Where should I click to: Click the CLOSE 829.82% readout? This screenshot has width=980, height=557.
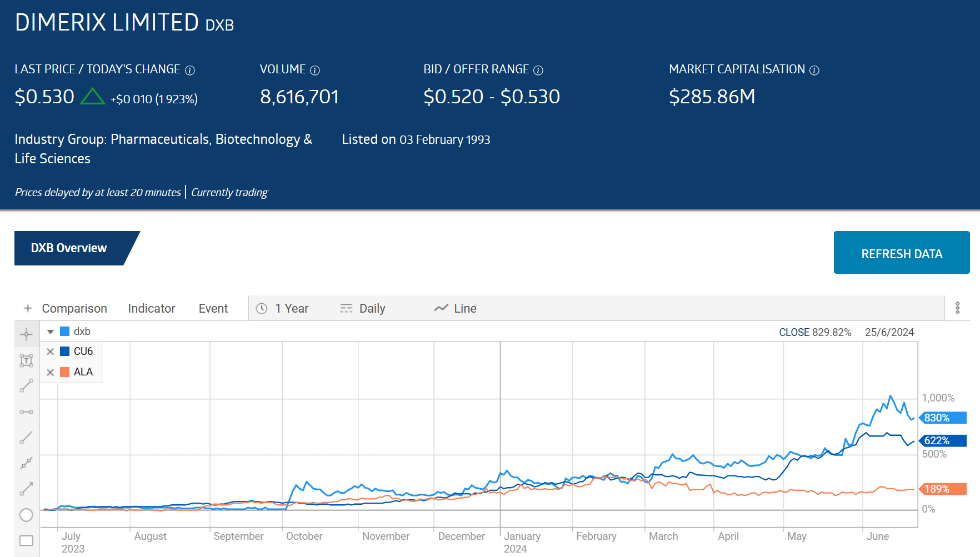coord(815,332)
